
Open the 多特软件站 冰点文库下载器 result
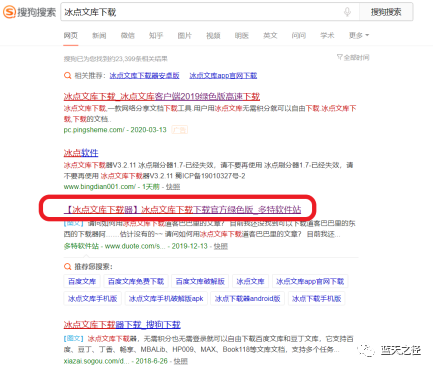point(183,209)
